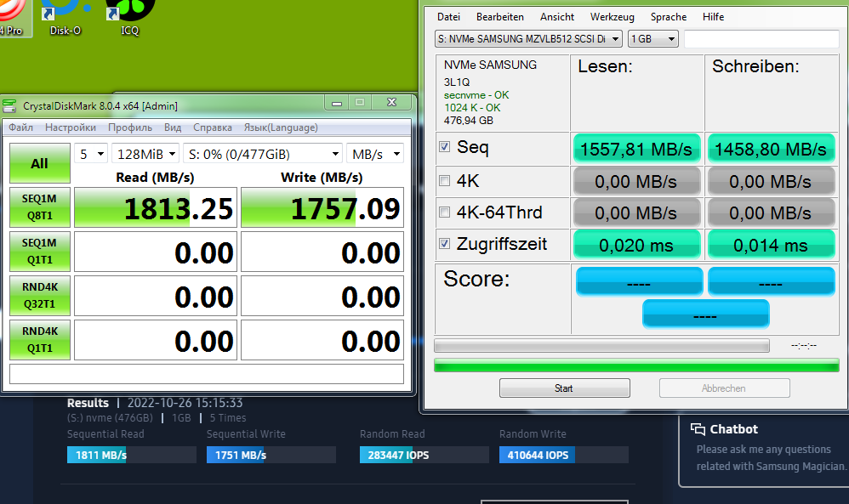Open the Hilfe menu
The image size is (849, 504).
713,17
